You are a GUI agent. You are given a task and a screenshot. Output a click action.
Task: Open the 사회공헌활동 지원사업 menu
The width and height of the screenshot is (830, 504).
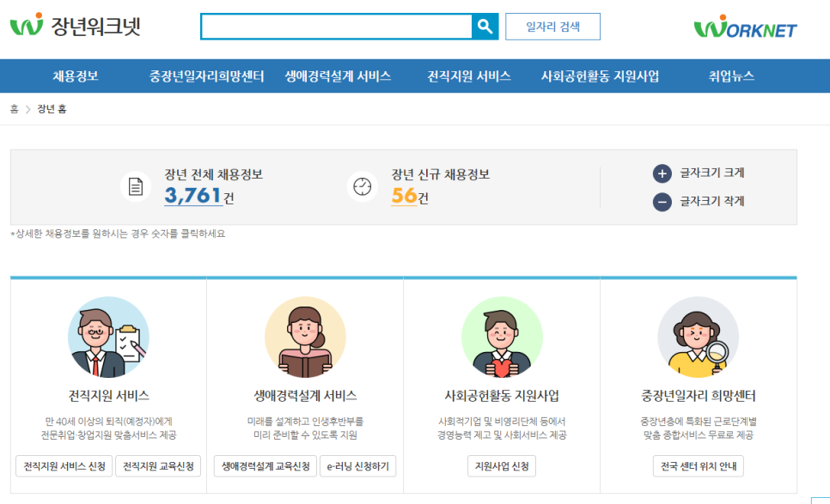tap(600, 76)
